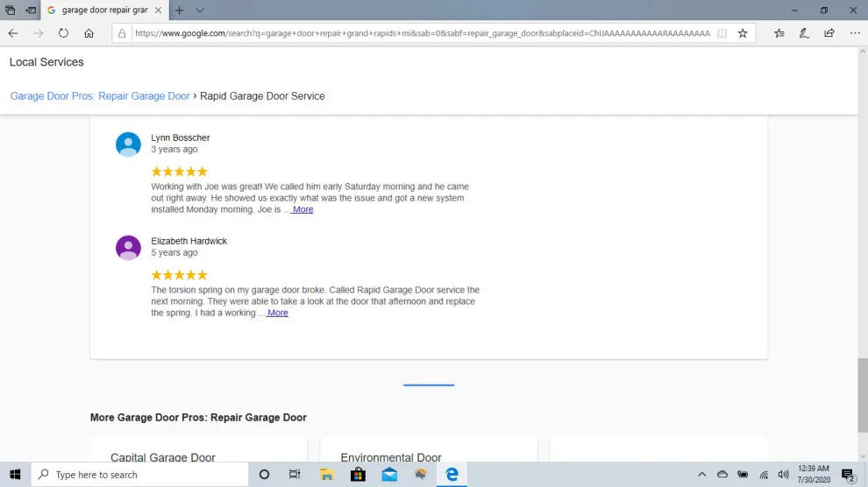
Task: Open Edge settings and more menu
Action: (x=855, y=33)
